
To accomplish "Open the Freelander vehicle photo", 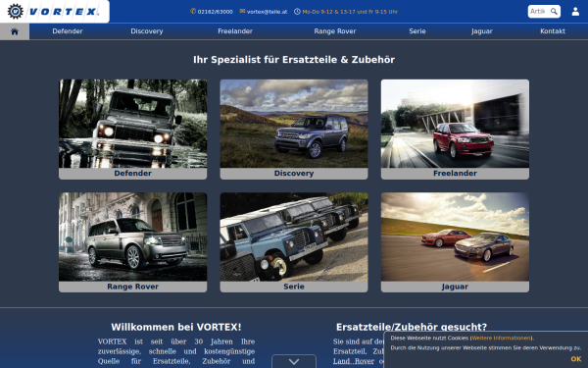I will click(x=455, y=124).
